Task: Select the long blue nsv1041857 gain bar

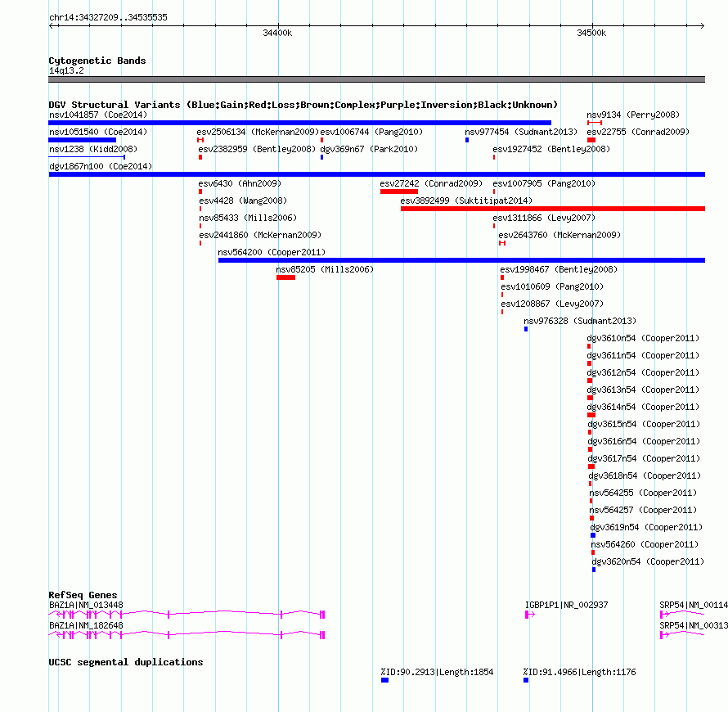Action: tap(300, 123)
